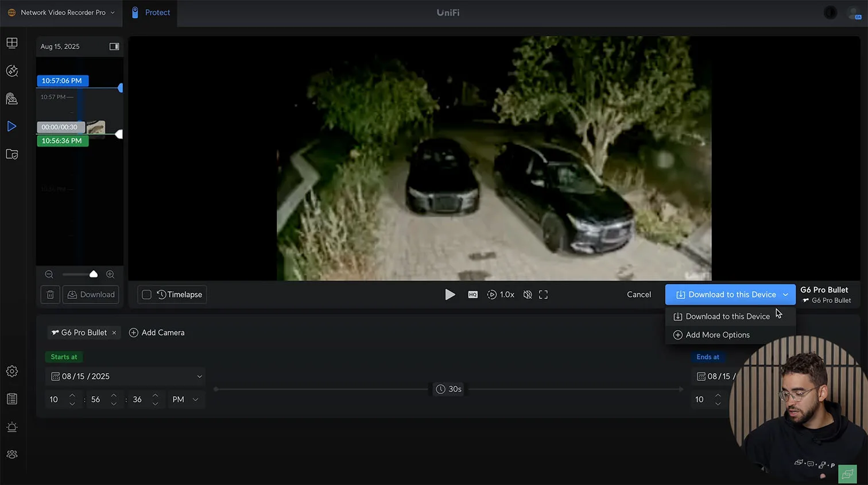The image size is (868, 485).
Task: Click the 00:00/00:30 clip counter
Action: click(60, 127)
